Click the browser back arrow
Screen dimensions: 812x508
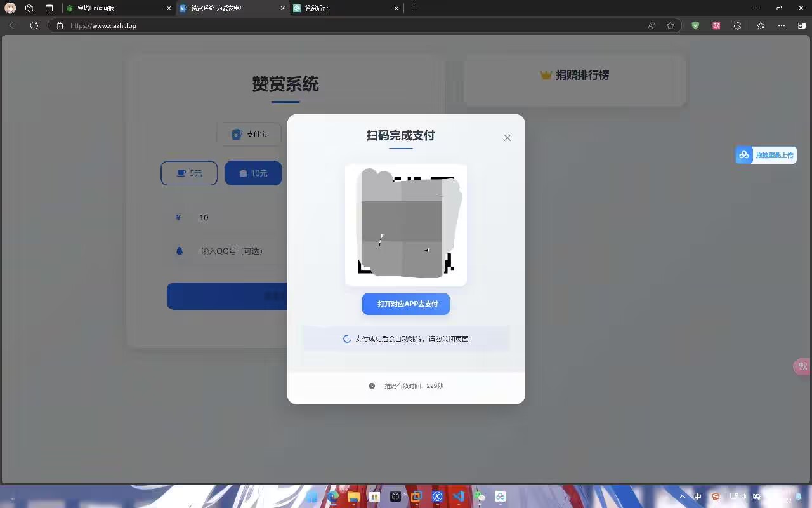pyautogui.click(x=13, y=25)
